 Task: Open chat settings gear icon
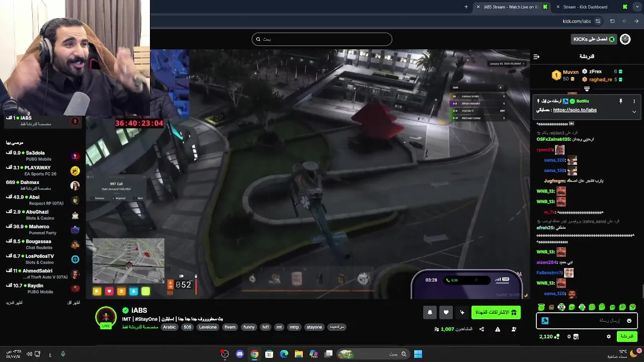(x=608, y=336)
